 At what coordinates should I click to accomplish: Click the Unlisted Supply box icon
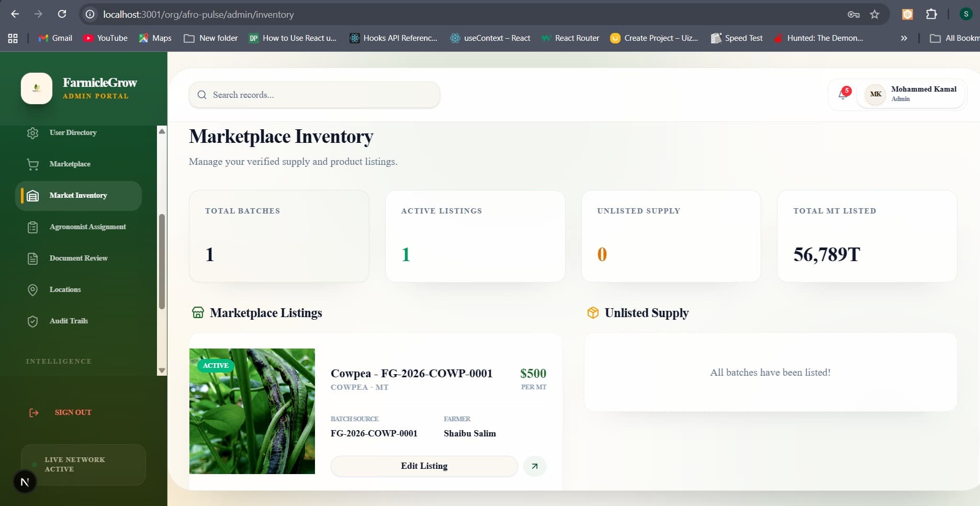[x=593, y=313]
